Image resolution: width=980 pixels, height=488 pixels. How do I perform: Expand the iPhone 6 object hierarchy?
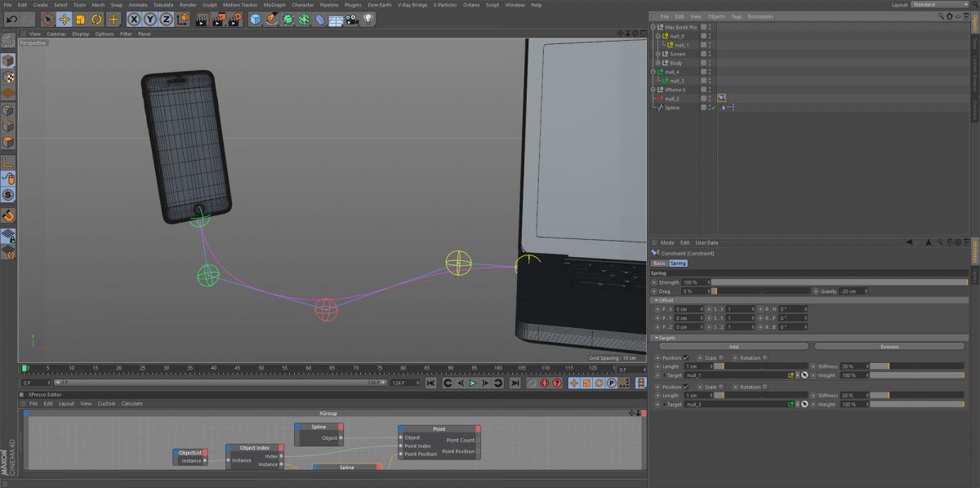coord(654,89)
